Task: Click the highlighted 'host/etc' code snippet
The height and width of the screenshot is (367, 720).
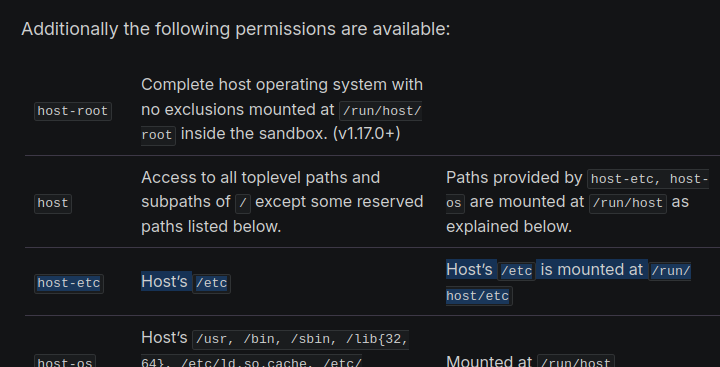Action: coord(479,296)
